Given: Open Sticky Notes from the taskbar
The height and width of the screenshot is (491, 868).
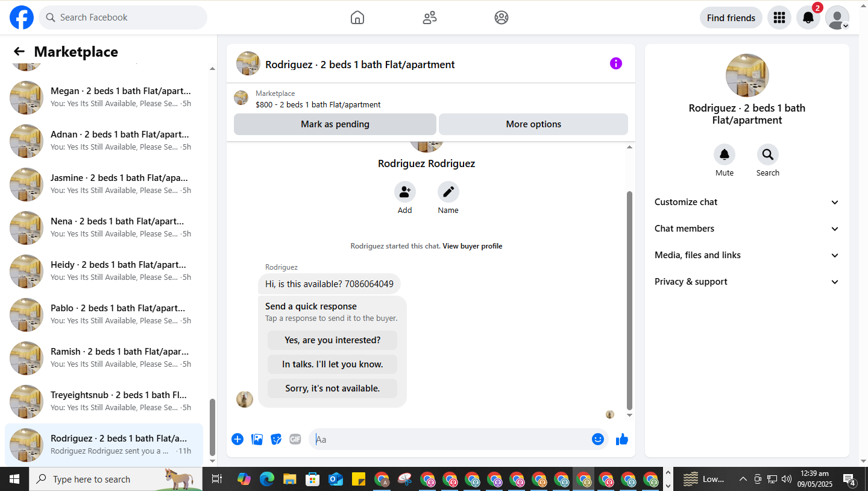Looking at the screenshot, I should tap(359, 479).
